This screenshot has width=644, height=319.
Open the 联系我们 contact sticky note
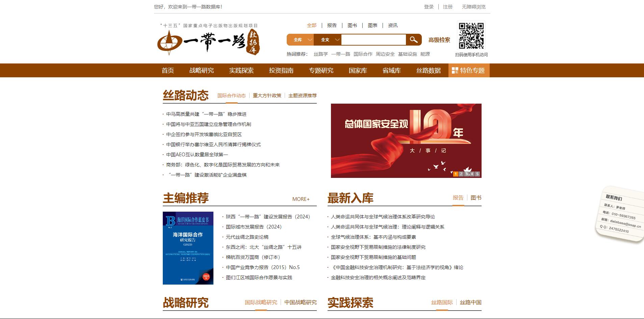pyautogui.click(x=620, y=214)
